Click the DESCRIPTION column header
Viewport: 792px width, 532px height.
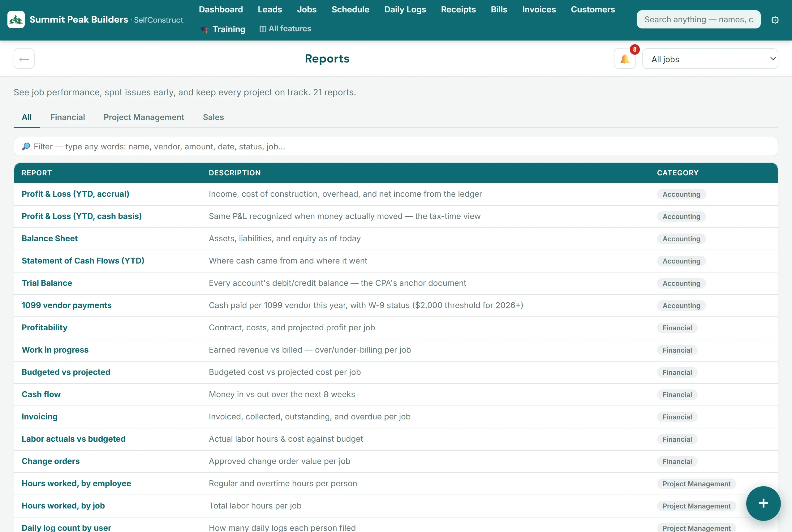[x=235, y=173]
